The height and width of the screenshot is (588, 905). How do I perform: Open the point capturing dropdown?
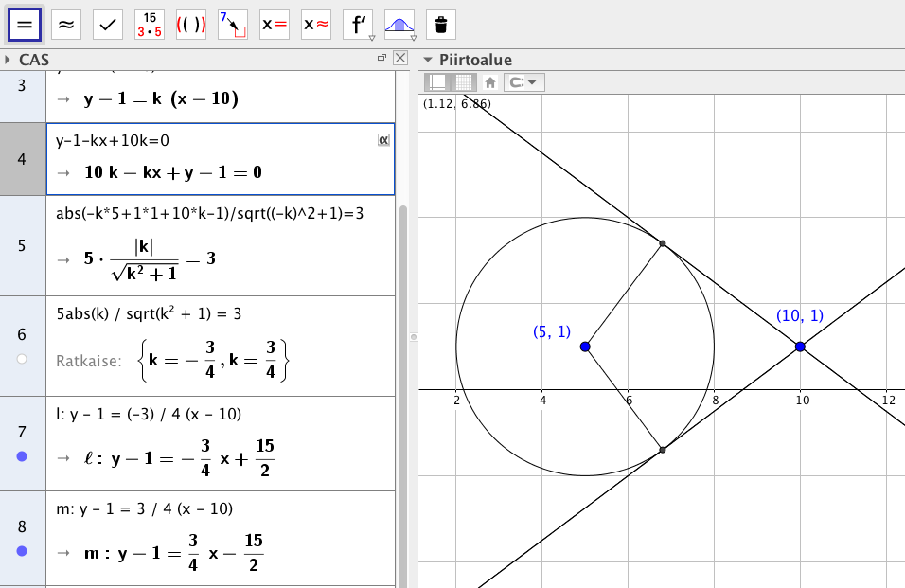(x=524, y=82)
